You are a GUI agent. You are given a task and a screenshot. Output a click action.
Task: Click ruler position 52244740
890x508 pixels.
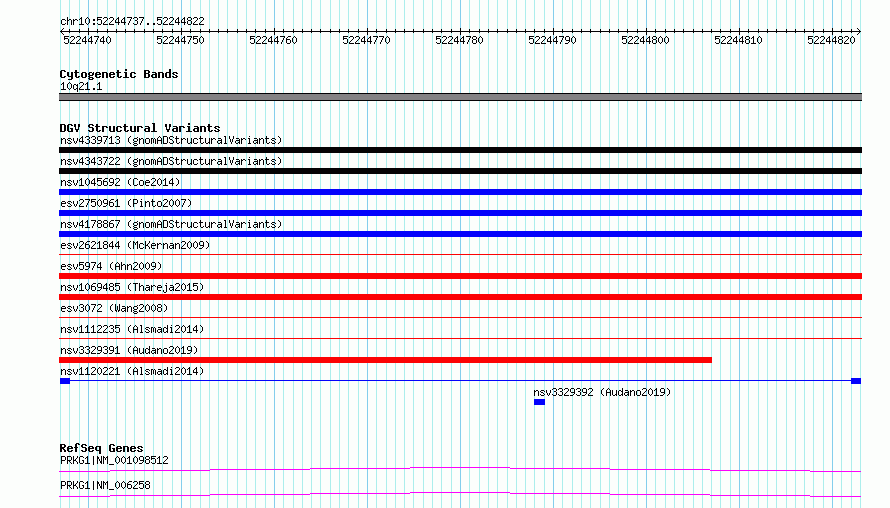(x=87, y=40)
